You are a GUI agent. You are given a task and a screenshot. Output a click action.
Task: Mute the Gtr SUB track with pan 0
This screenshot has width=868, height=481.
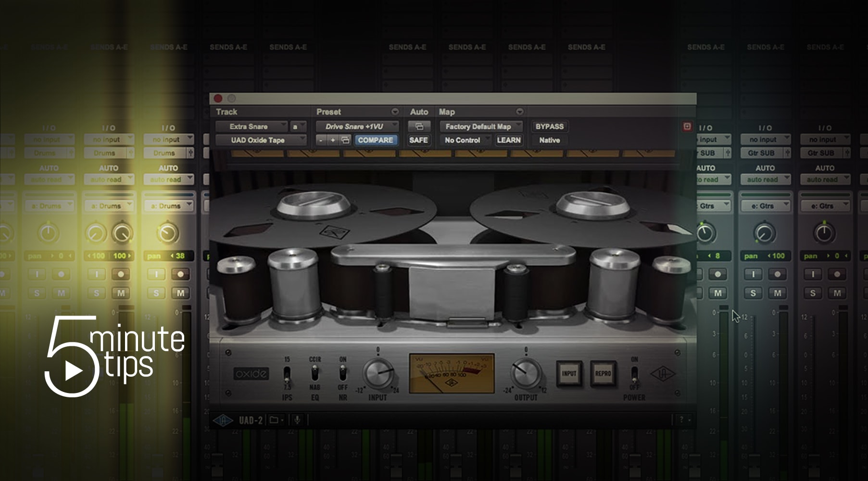pos(837,293)
